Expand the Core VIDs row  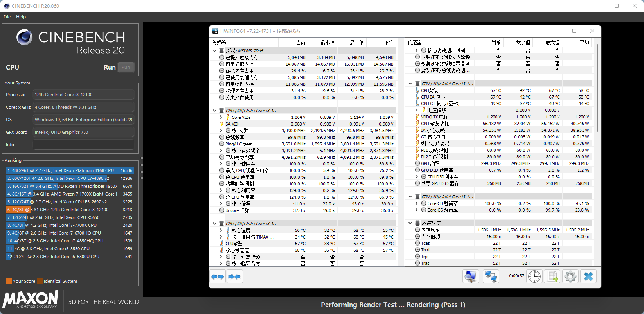pyautogui.click(x=221, y=117)
